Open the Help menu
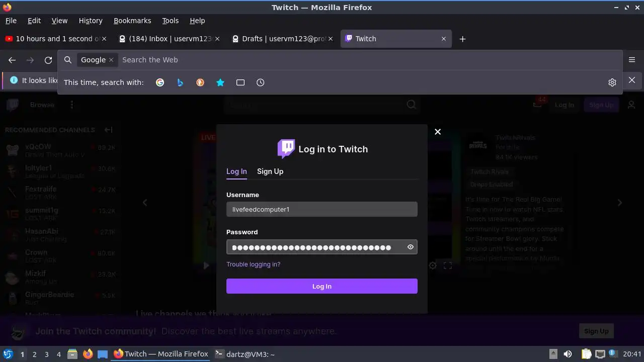 tap(197, 21)
